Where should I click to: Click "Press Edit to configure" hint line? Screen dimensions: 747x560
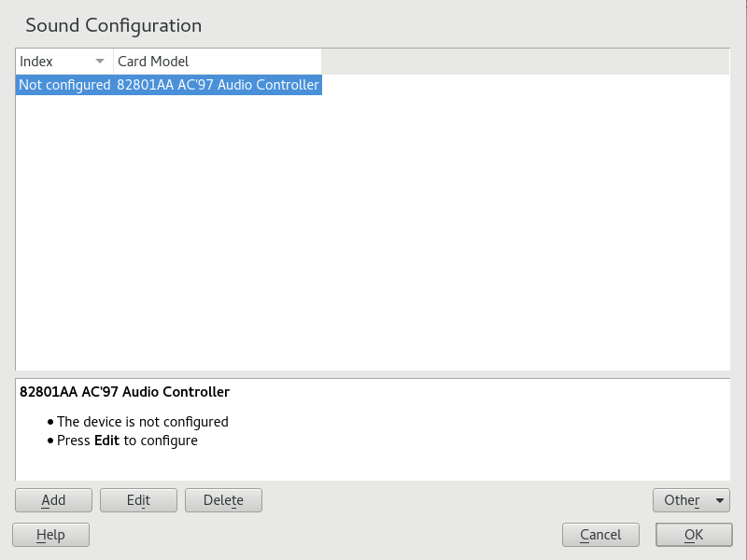[x=127, y=441]
